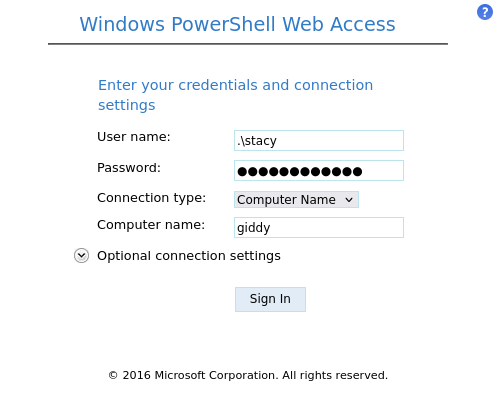Open the blue help question mark icon
This screenshot has height=397, width=495.
(485, 12)
